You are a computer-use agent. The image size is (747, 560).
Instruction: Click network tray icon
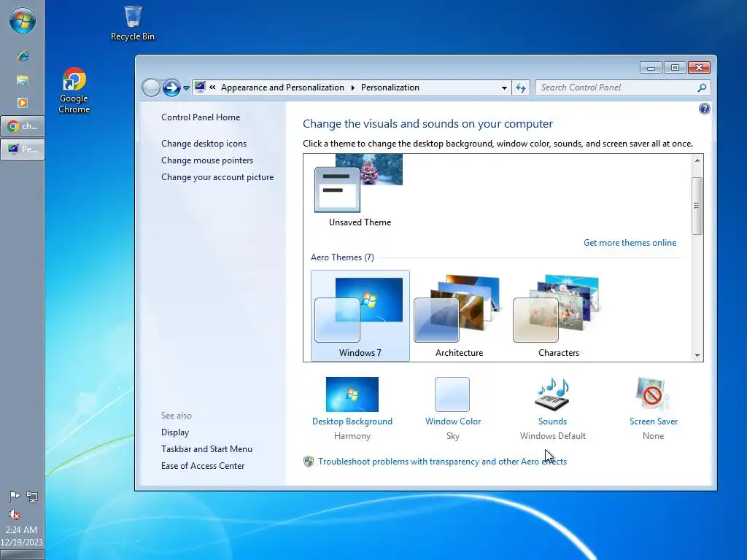click(32, 497)
